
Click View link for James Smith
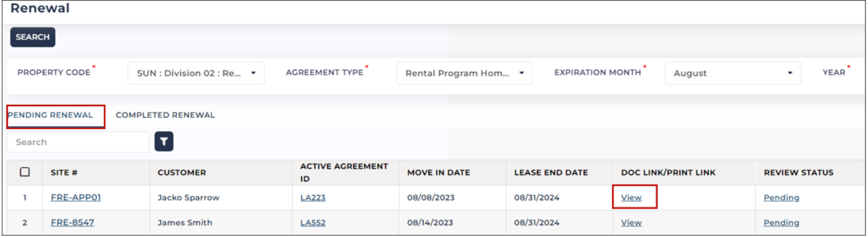631,222
